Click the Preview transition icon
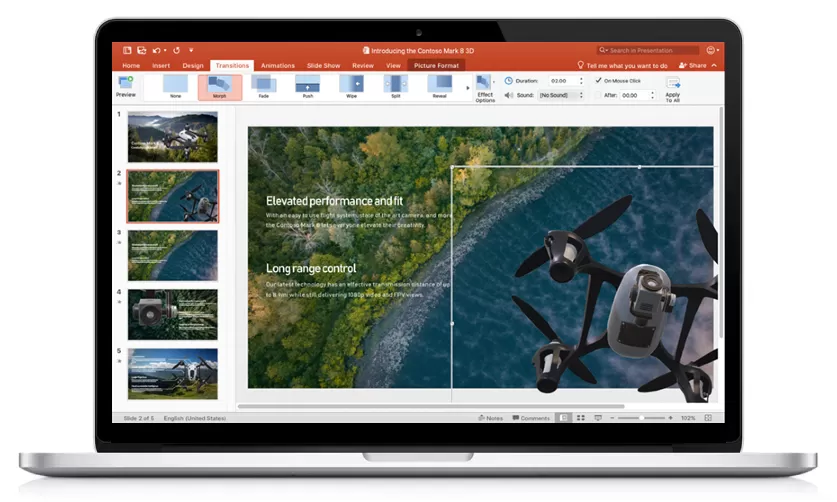This screenshot has width=837, height=502. [126, 84]
